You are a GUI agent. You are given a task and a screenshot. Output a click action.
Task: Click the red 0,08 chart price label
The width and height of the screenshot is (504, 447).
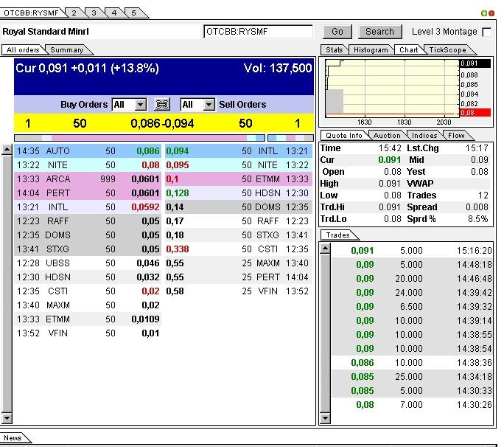point(475,113)
